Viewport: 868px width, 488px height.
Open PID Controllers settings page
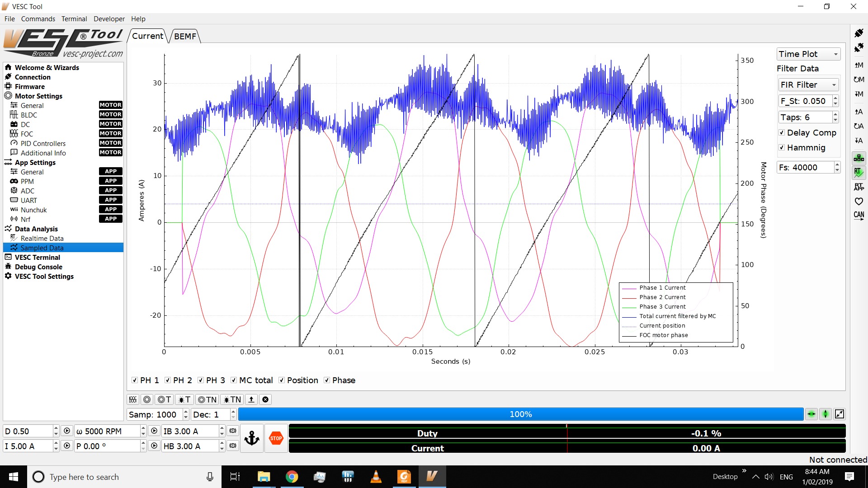tap(43, 144)
